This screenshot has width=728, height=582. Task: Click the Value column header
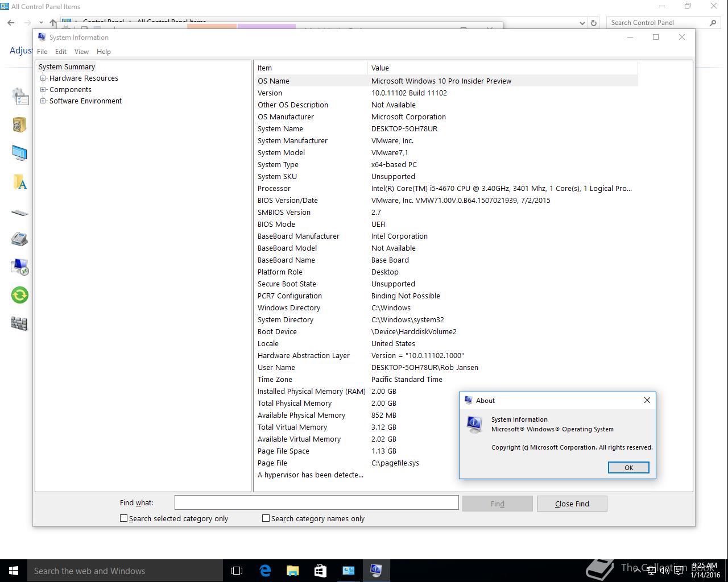point(503,68)
